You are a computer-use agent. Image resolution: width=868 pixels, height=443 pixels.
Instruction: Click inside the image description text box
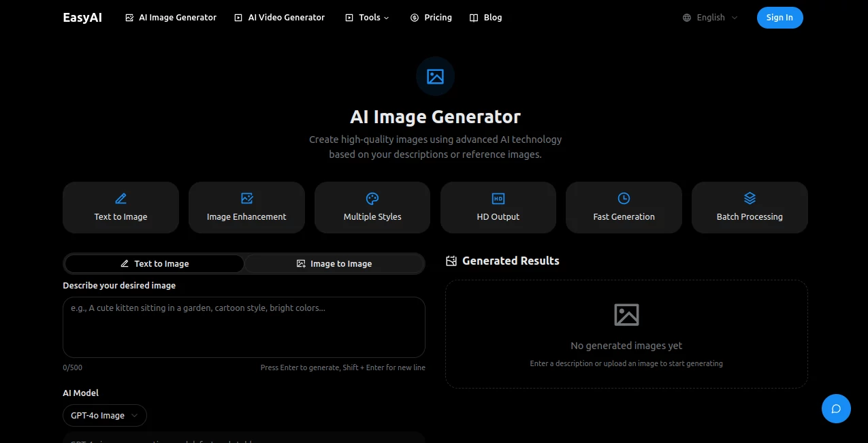(x=243, y=327)
